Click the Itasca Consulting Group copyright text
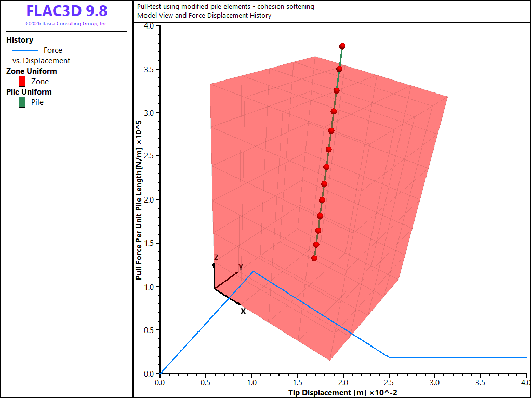This screenshot has width=532, height=399. 67,24
